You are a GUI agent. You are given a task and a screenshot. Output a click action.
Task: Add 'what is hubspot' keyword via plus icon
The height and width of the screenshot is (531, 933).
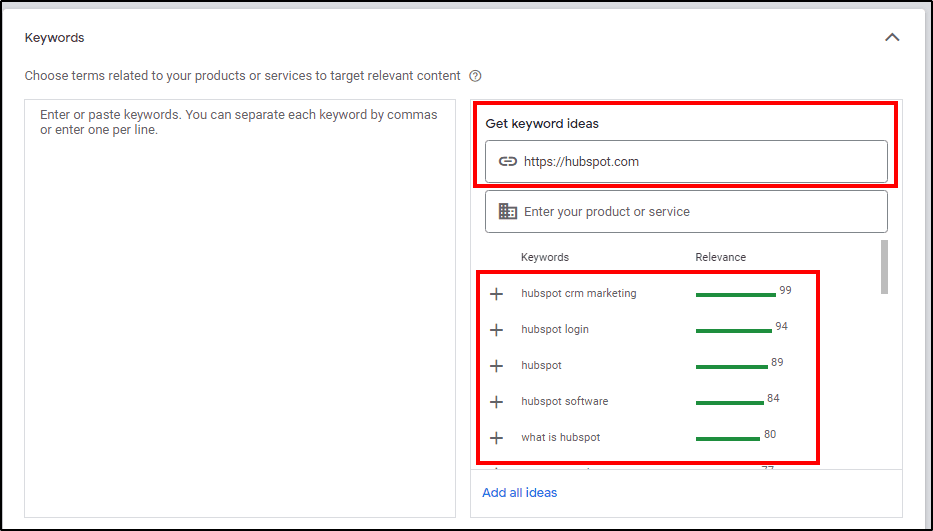[x=496, y=438]
